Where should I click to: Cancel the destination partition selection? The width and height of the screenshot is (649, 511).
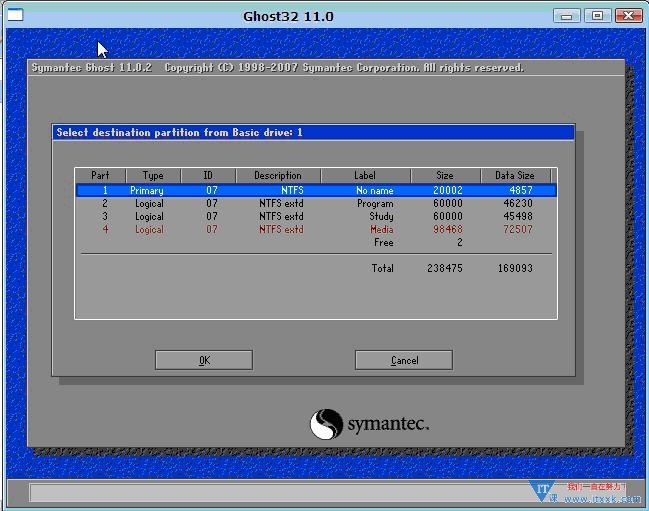coord(404,360)
